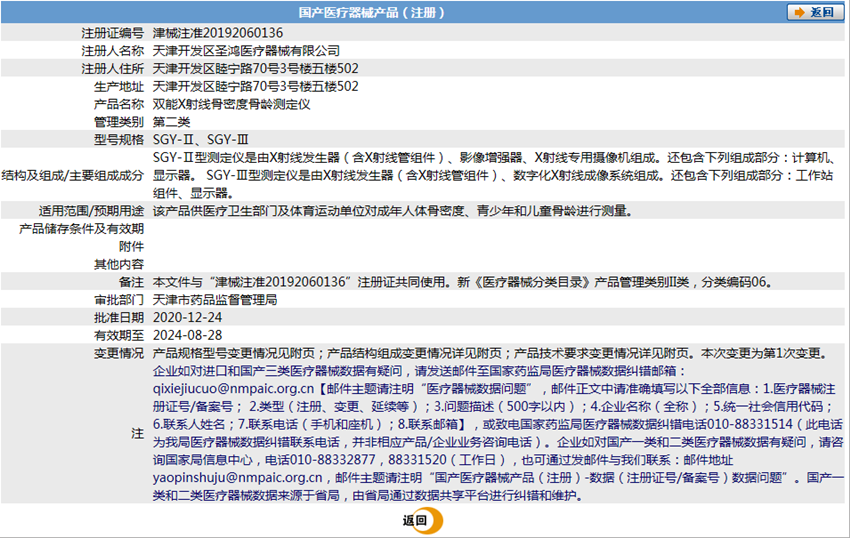Click the 审批部门 label
The width and height of the screenshot is (850, 538).
pyautogui.click(x=119, y=300)
